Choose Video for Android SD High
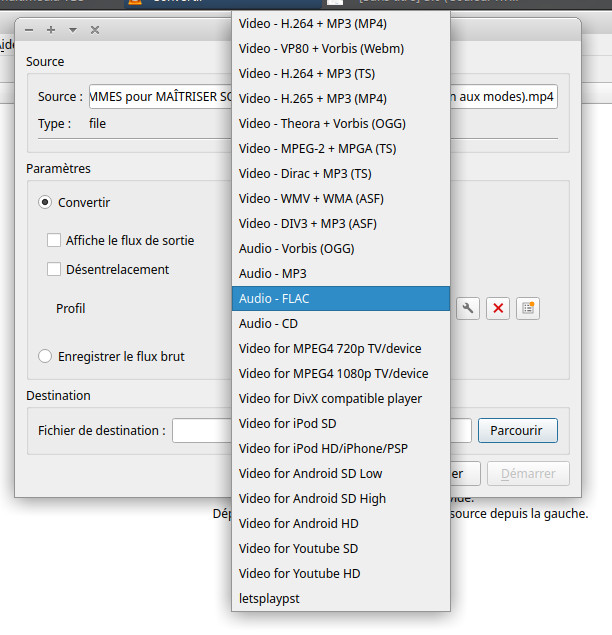 (x=341, y=499)
